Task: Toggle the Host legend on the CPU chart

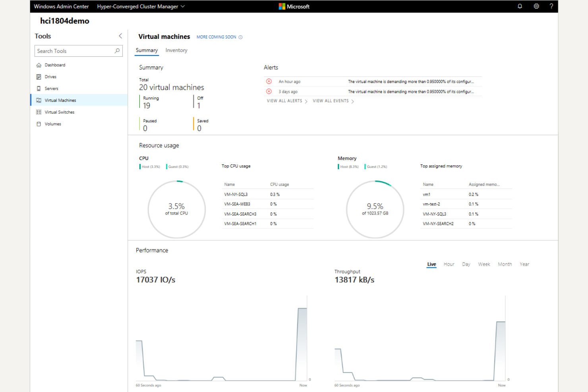Action: [150, 166]
